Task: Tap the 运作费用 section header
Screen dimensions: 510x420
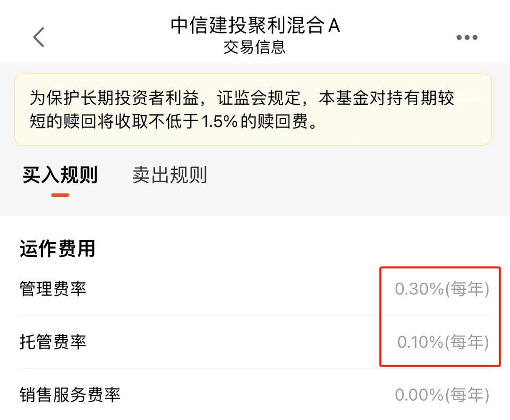Action: (x=57, y=248)
